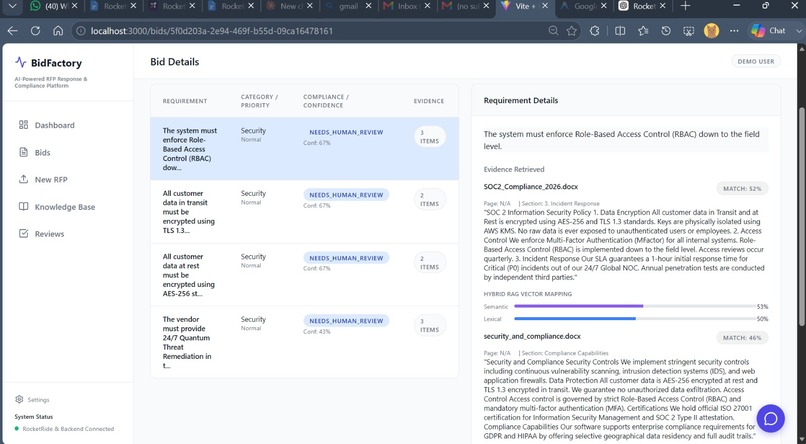The height and width of the screenshot is (444, 806).
Task: Click the EVIDENCE column header
Action: pyautogui.click(x=429, y=101)
